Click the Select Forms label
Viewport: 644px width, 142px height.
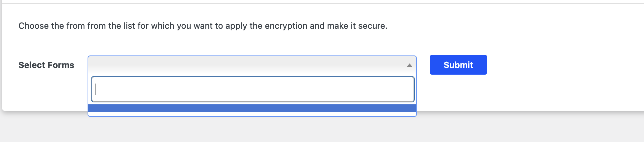(x=46, y=65)
